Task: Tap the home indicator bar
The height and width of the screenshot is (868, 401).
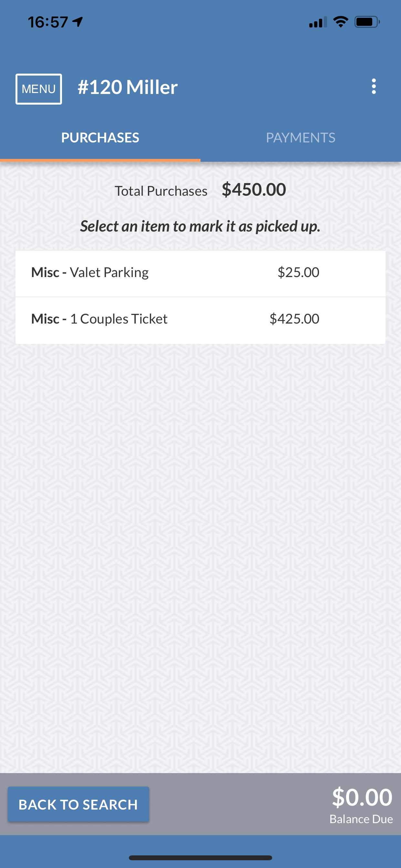Action: point(200,858)
